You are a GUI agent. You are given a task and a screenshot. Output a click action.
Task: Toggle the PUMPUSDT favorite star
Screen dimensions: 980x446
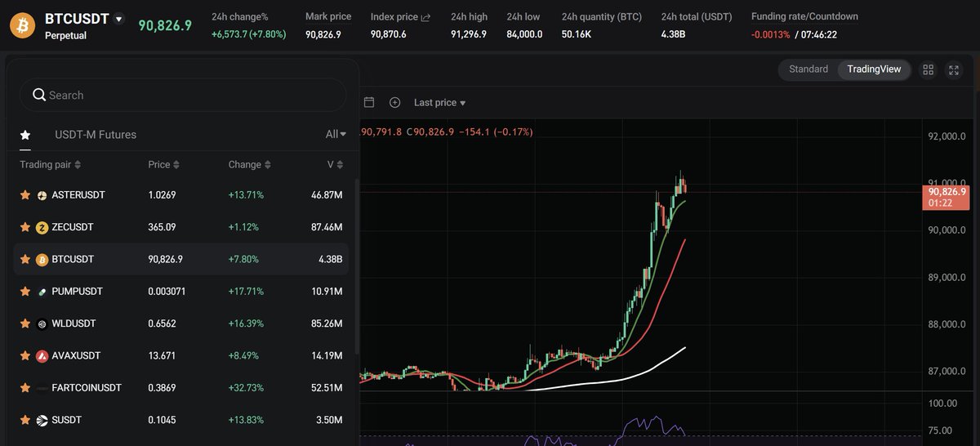tap(25, 292)
